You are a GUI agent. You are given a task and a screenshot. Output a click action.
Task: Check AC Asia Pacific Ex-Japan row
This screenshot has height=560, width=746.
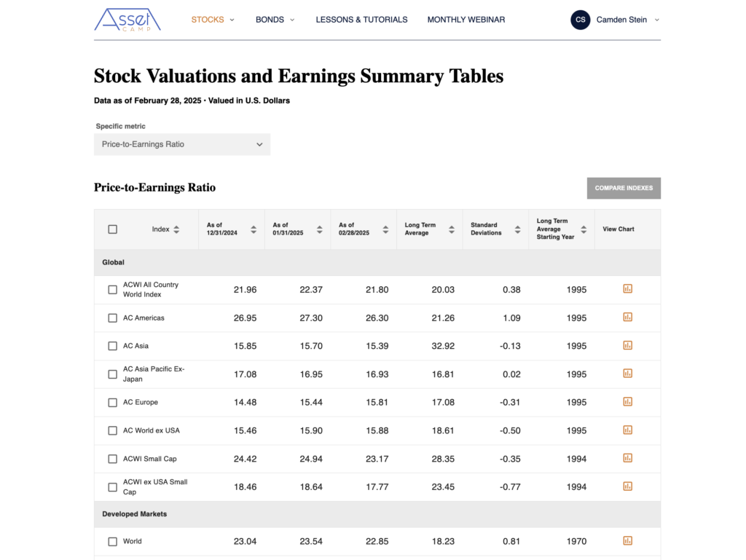tap(113, 374)
